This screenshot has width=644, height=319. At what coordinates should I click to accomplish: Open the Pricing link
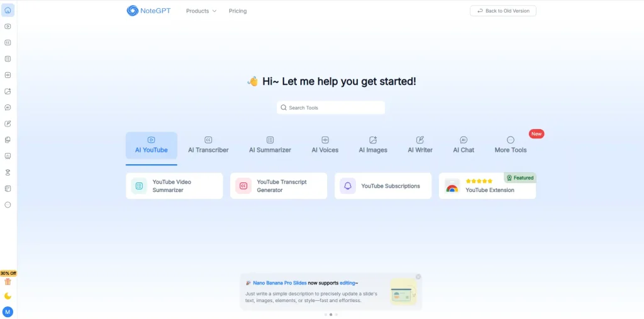(x=238, y=11)
